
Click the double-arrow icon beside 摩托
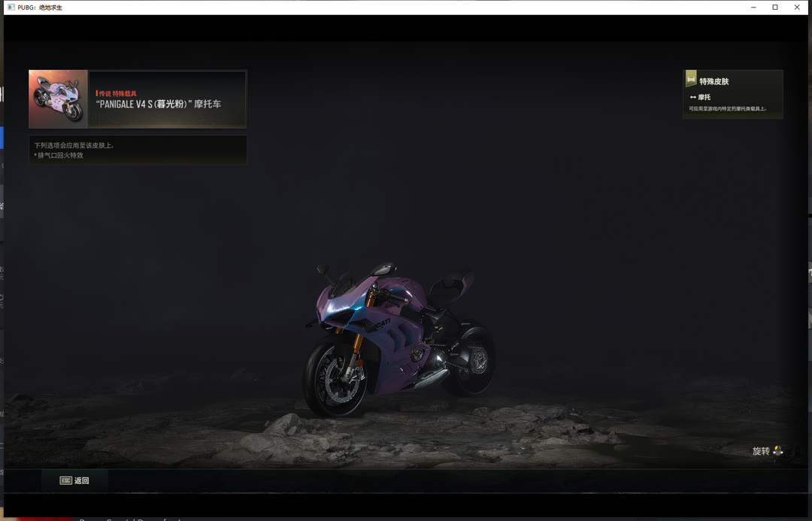pyautogui.click(x=693, y=98)
